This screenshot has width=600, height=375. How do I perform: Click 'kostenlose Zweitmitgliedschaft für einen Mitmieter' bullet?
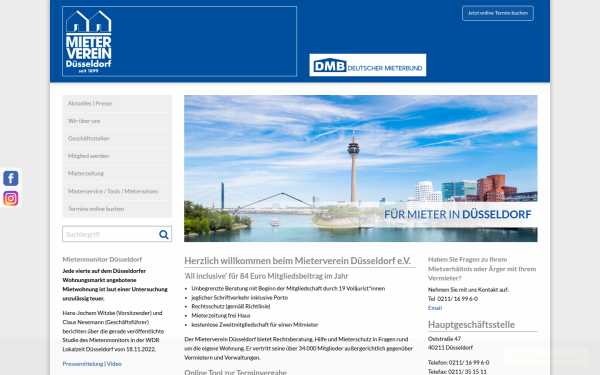coord(255,325)
